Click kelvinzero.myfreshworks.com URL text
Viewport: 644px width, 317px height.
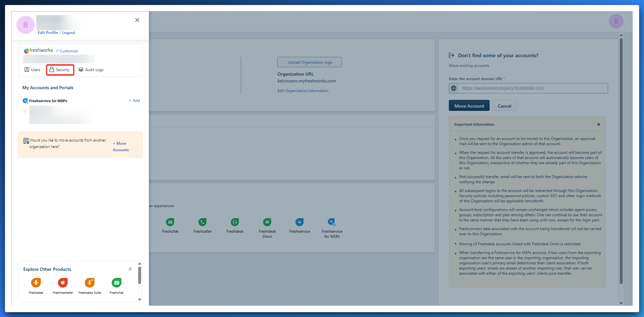306,81
